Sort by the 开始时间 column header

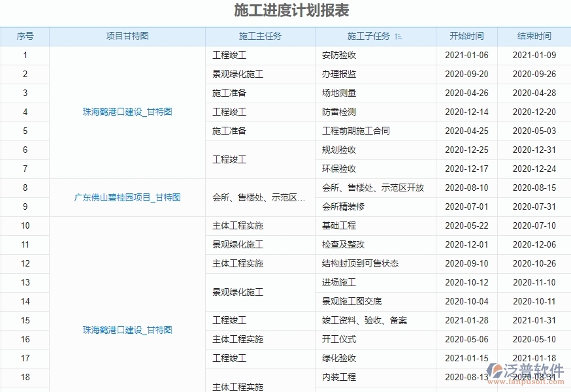(466, 36)
